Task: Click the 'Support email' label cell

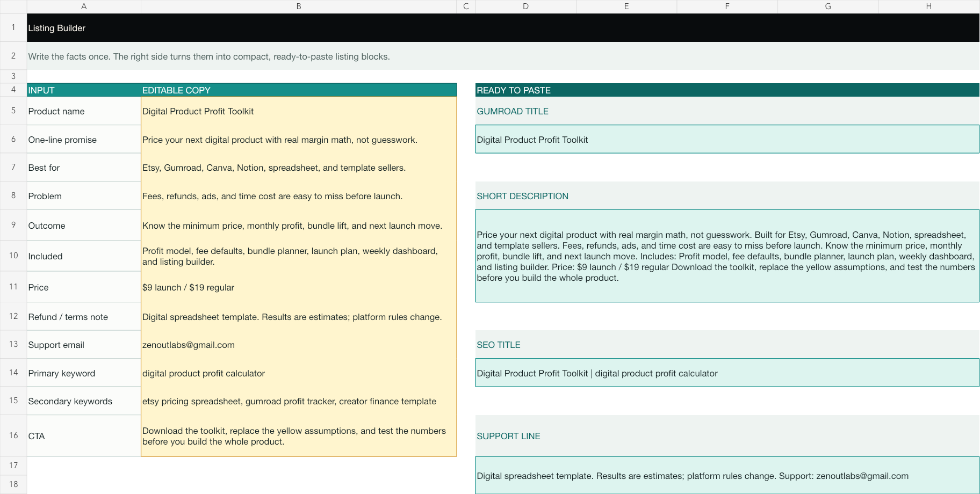Action: point(84,345)
